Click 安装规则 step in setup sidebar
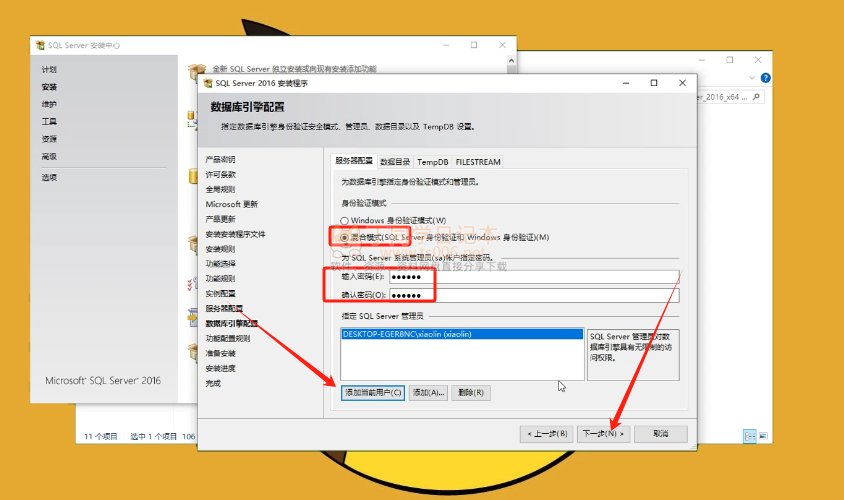The height and width of the screenshot is (500, 844). coord(220,249)
